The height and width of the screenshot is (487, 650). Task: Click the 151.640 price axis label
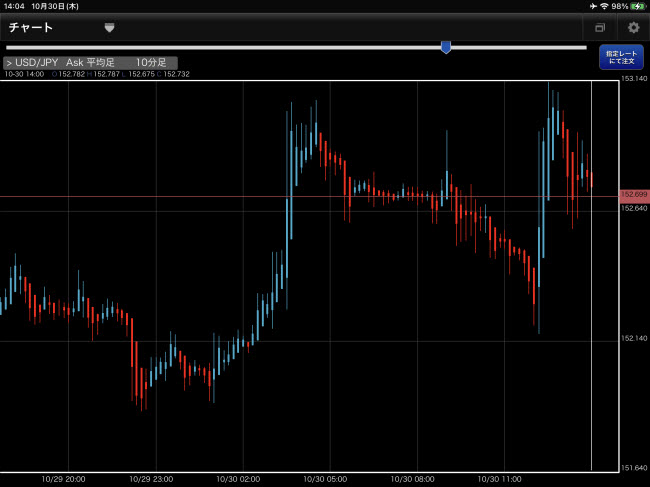coord(634,467)
